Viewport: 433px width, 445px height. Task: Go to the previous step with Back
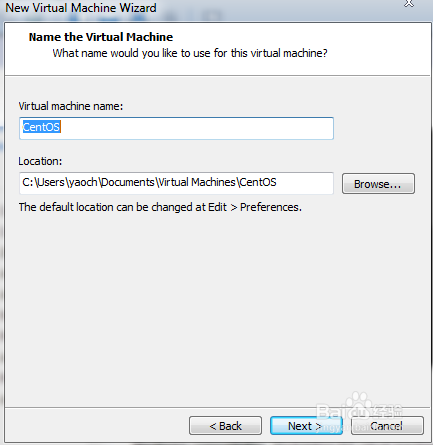(225, 426)
